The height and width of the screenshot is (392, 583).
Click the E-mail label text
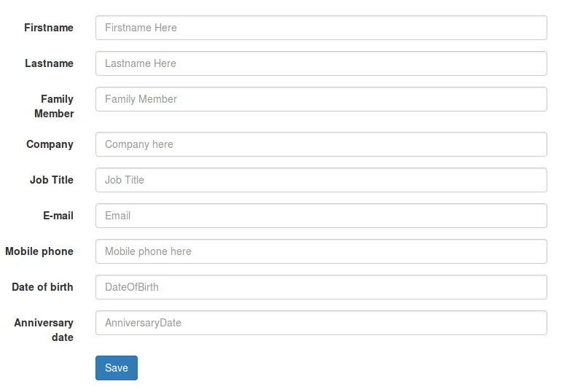point(58,216)
